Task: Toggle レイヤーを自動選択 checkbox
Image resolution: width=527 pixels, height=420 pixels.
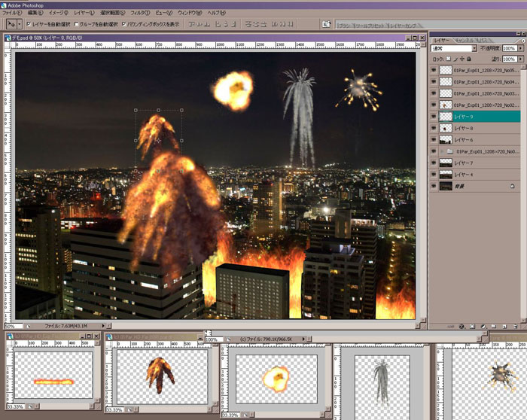Action: click(x=29, y=24)
